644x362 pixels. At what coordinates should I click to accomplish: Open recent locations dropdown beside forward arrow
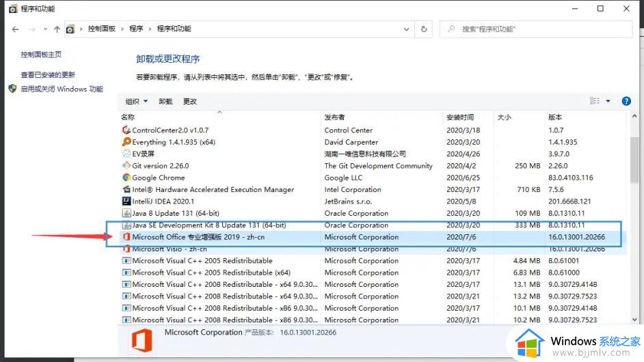(x=45, y=29)
